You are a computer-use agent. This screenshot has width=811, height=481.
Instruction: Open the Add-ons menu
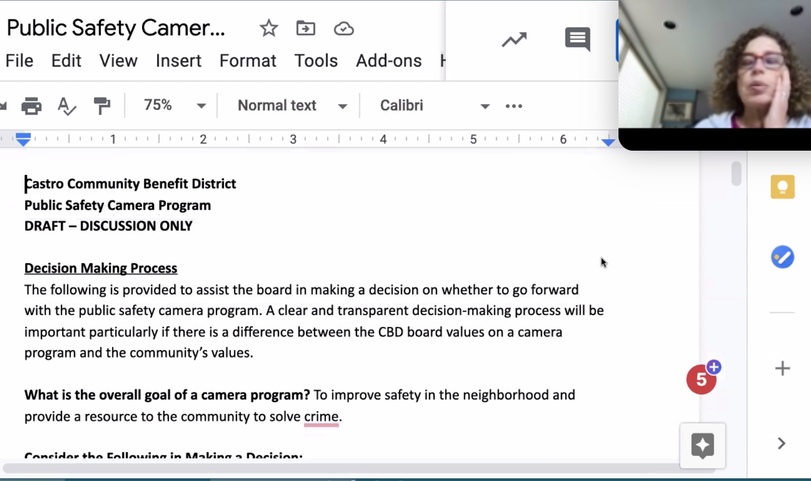point(388,61)
